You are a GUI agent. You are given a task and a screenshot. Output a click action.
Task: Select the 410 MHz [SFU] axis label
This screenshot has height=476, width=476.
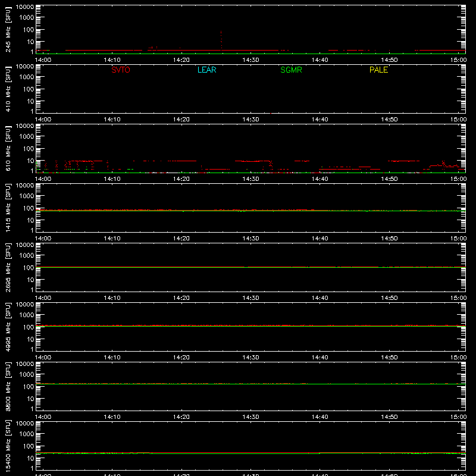8,89
